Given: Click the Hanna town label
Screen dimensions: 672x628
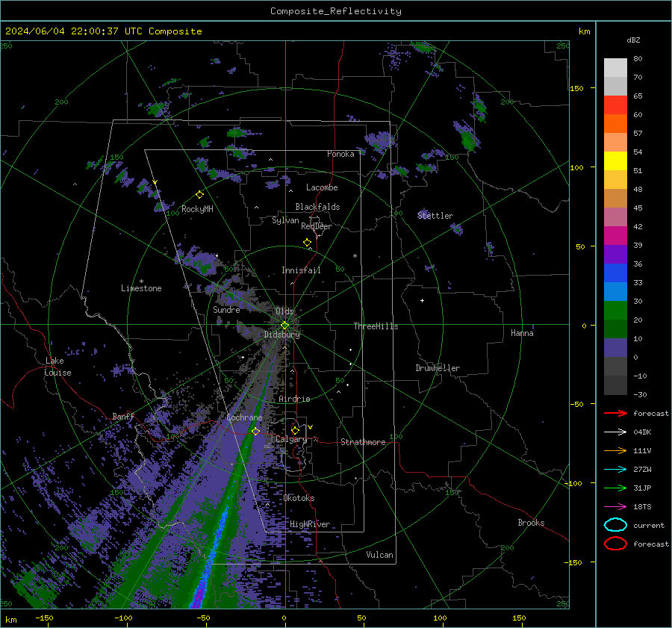Looking at the screenshot, I should (522, 333).
